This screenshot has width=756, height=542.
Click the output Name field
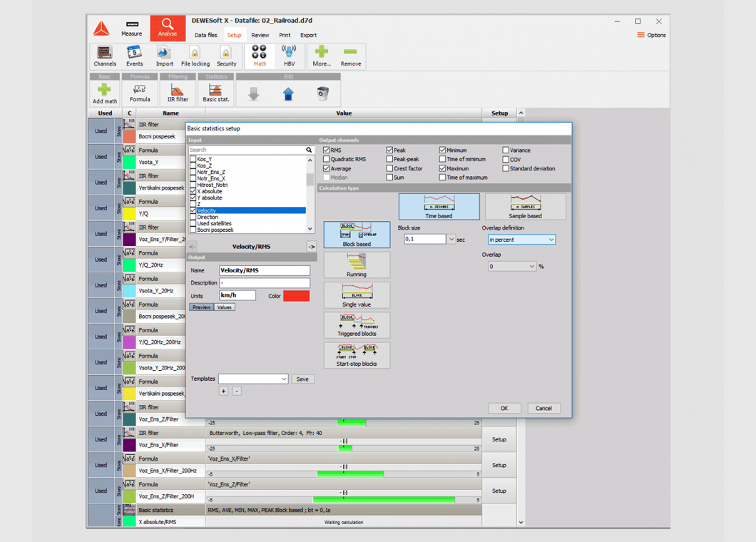(x=264, y=270)
